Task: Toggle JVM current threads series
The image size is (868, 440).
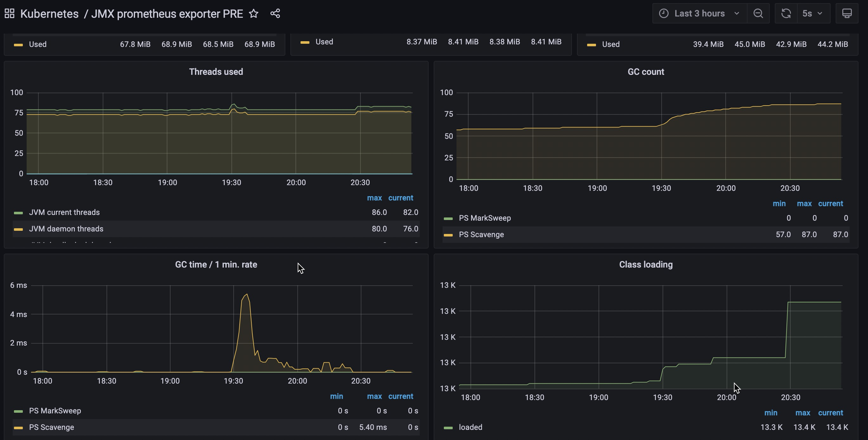Action: [x=64, y=212]
